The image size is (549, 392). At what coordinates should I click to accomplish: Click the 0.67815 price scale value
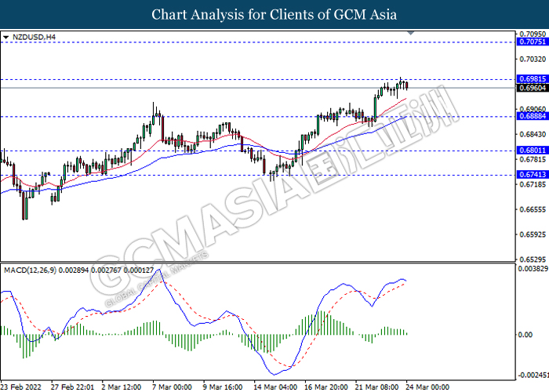click(x=533, y=159)
